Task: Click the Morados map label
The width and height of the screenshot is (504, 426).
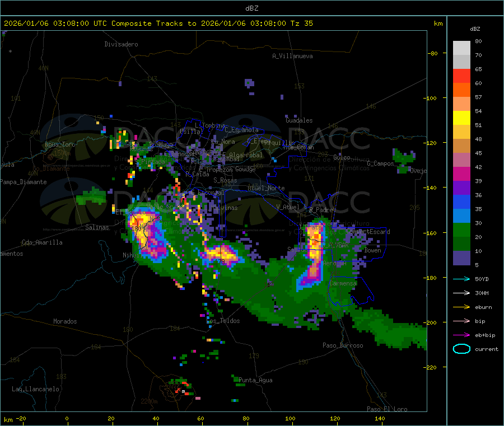Action: (65, 321)
